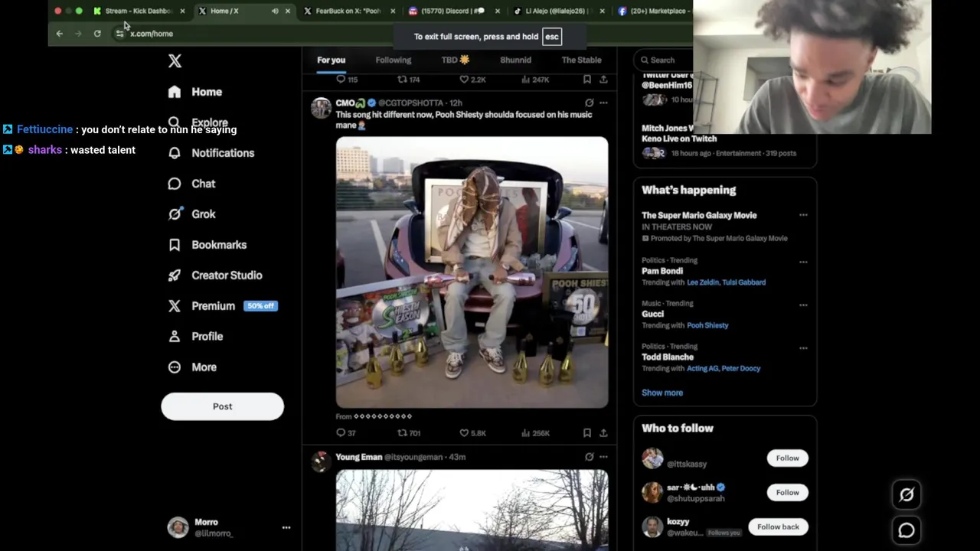Open Creator Studio in the sidebar
The image size is (980, 551).
215,275
